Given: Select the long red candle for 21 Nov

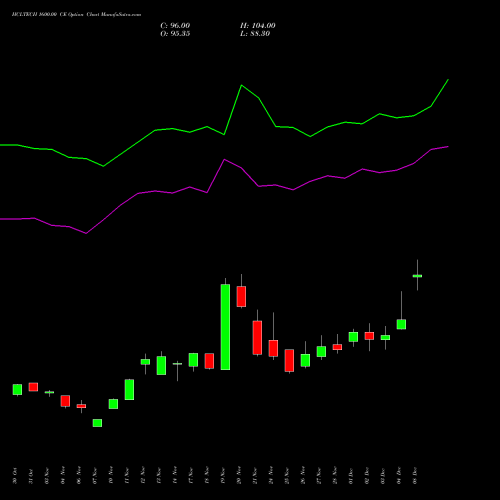Looking at the screenshot, I should pyautogui.click(x=257, y=337).
